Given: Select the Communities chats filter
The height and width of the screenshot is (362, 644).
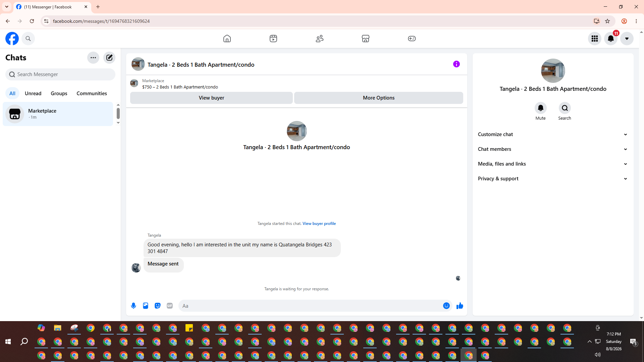Looking at the screenshot, I should [x=92, y=93].
